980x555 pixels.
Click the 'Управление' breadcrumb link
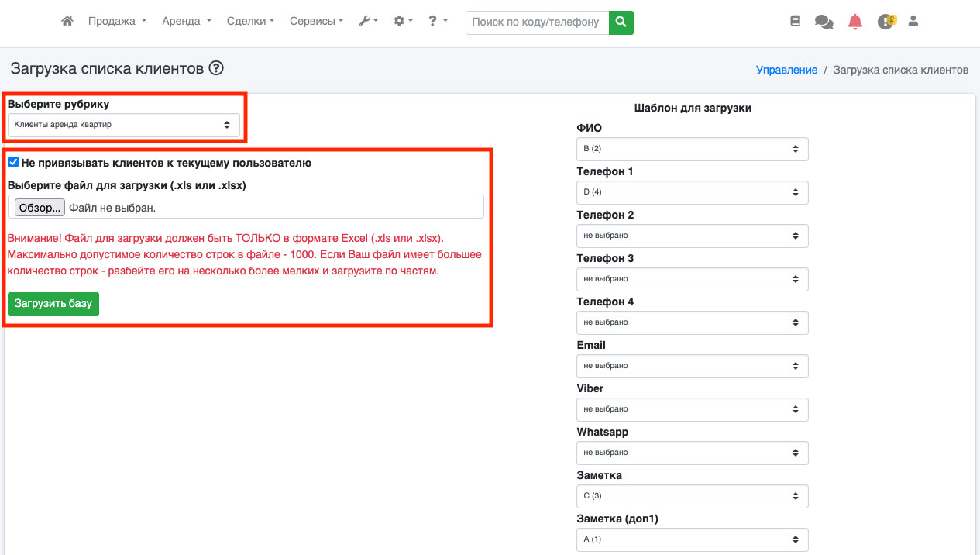786,70
